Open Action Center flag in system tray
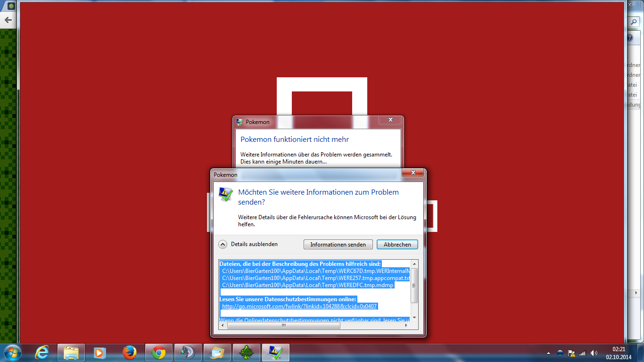Screen dimensions: 644x362 (571, 353)
